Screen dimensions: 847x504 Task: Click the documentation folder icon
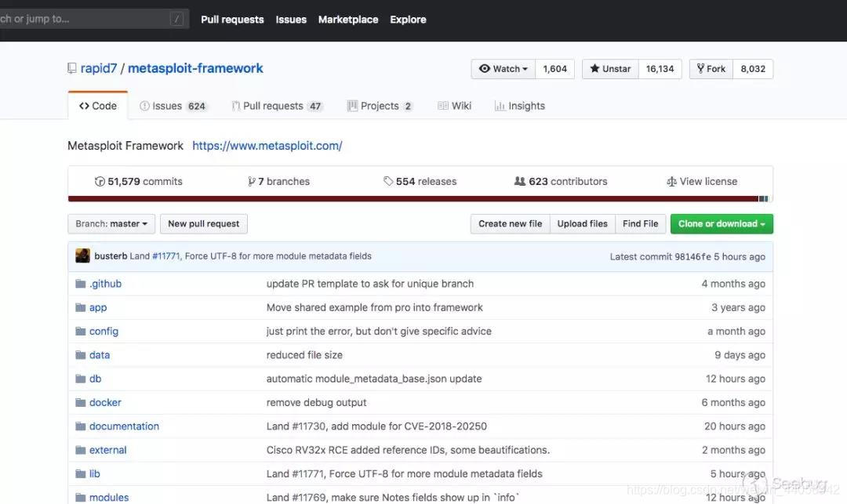81,426
